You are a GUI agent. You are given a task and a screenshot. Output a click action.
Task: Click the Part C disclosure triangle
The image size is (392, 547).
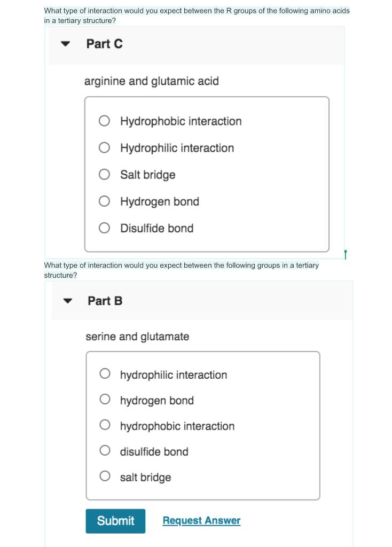pyautogui.click(x=65, y=45)
